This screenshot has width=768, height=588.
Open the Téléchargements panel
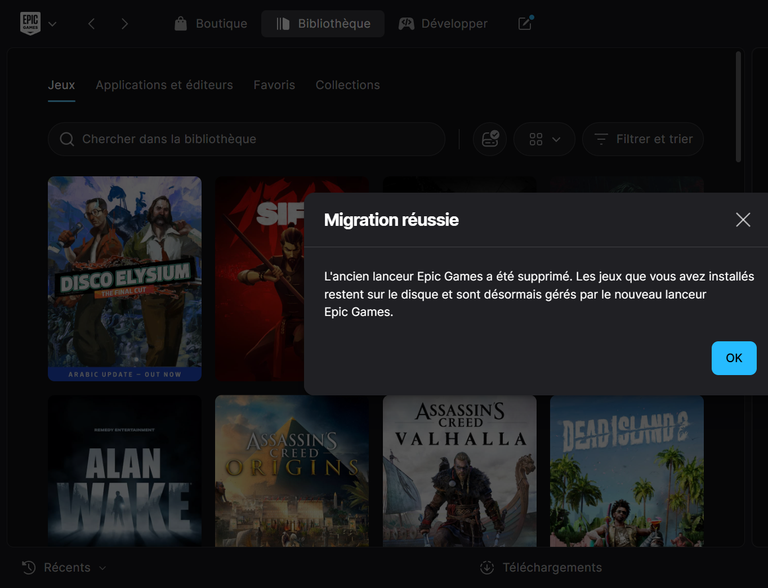click(541, 567)
